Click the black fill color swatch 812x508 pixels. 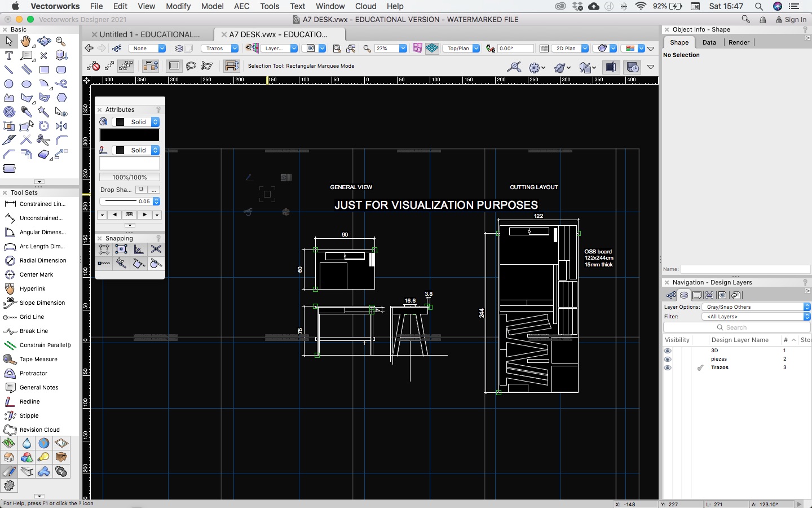click(130, 135)
